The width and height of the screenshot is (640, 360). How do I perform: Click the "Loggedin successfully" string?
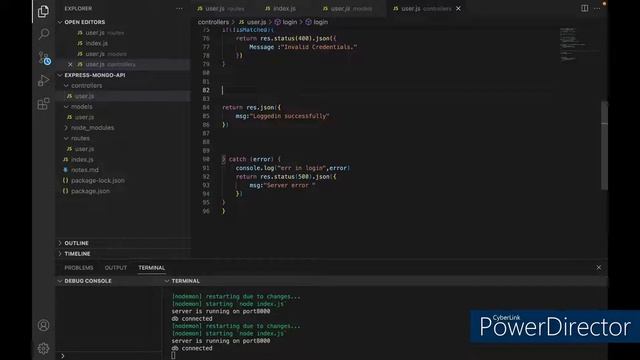pos(289,116)
